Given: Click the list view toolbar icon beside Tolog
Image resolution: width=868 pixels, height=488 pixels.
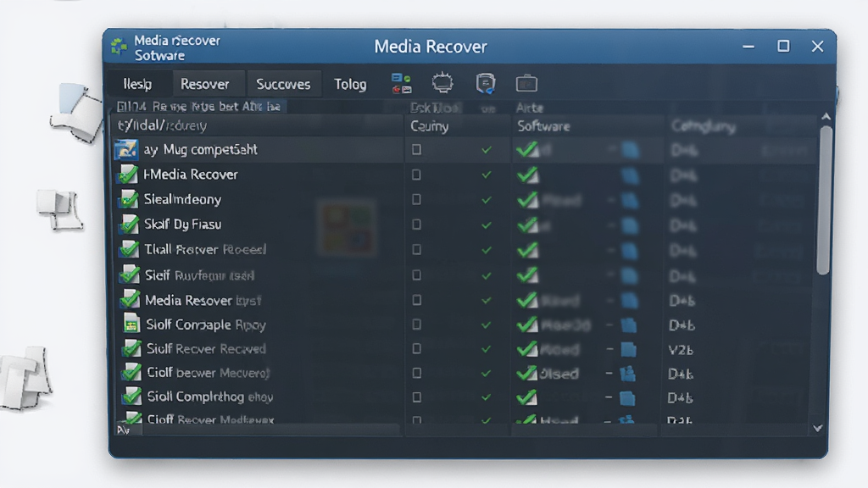Looking at the screenshot, I should pos(401,84).
